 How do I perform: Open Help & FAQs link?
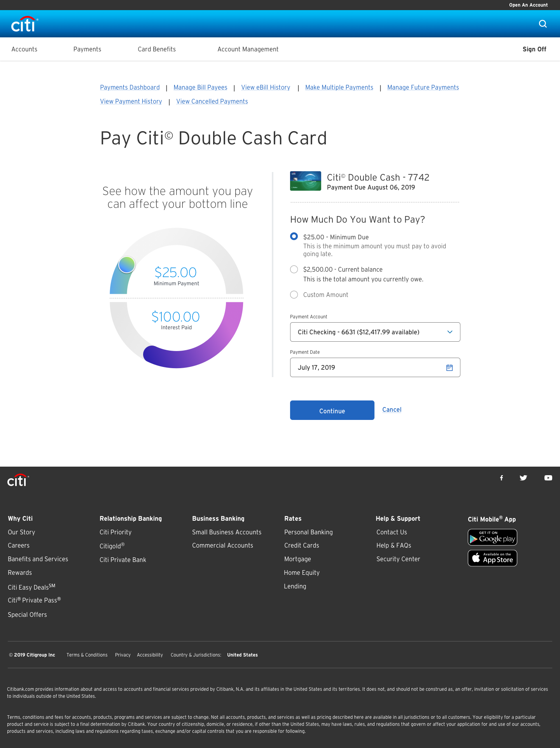[394, 545]
